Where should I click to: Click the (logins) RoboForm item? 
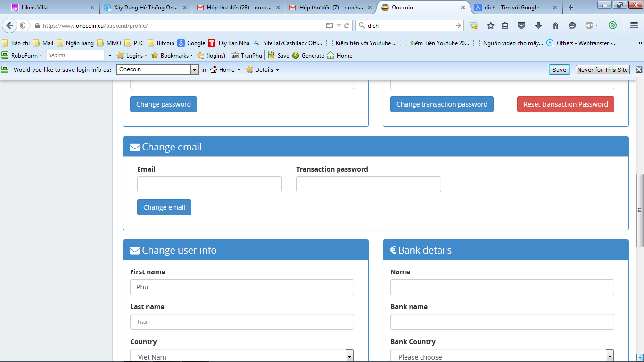click(211, 55)
